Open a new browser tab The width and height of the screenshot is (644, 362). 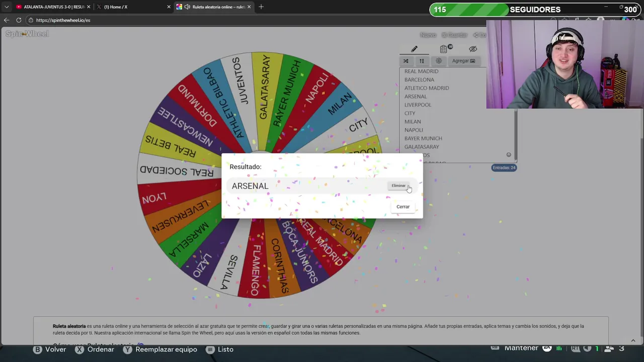tap(261, 7)
